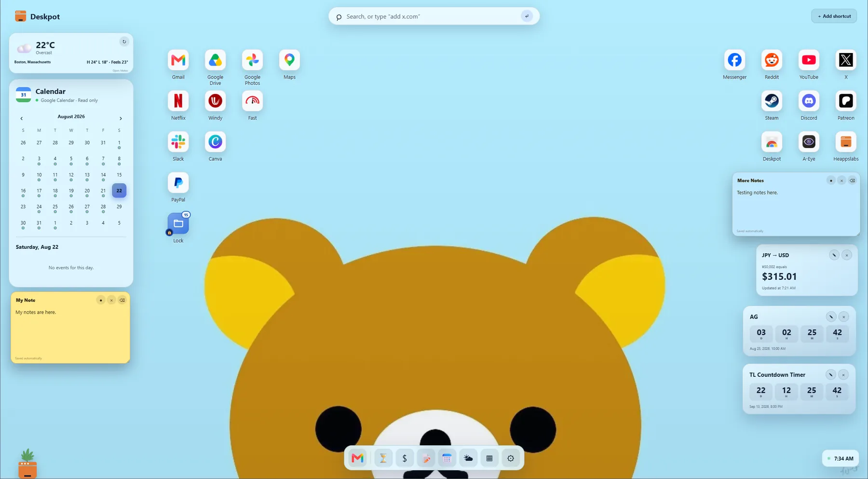Edit the AG countdown timer

pos(831,317)
